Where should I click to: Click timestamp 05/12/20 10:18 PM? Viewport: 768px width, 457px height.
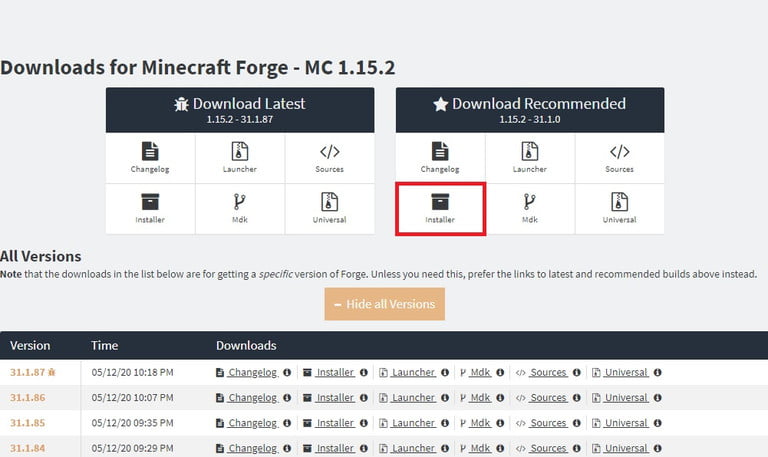(x=132, y=373)
